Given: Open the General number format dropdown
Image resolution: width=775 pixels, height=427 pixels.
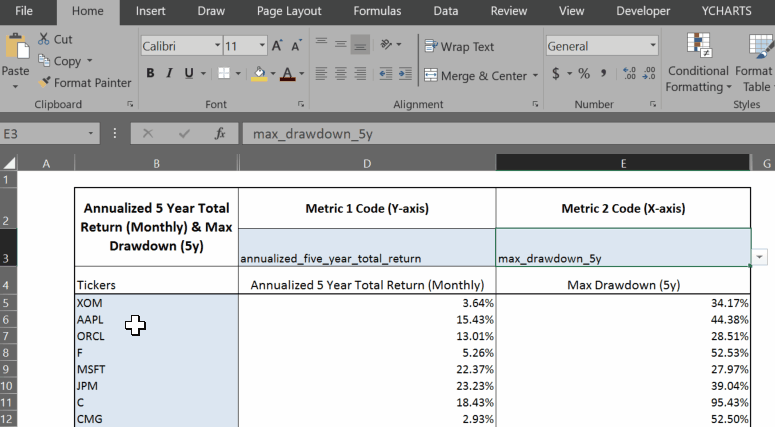Looking at the screenshot, I should pos(652,45).
